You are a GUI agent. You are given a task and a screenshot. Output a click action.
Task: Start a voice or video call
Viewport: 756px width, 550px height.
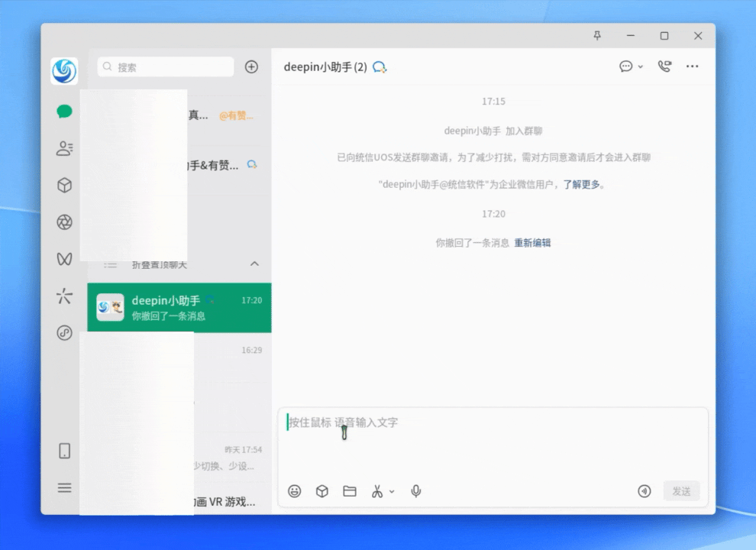click(665, 66)
